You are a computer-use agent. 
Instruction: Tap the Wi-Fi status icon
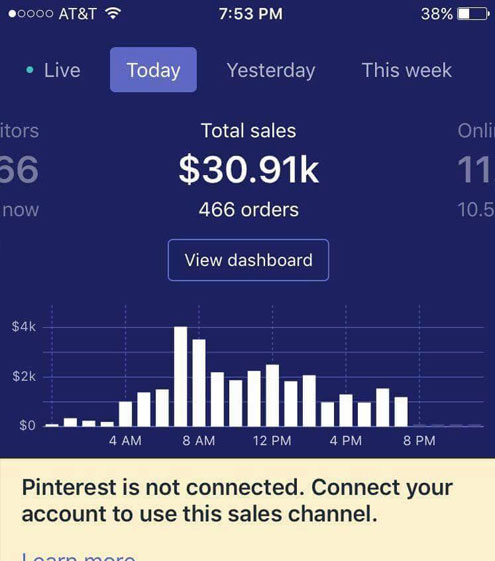[113, 14]
